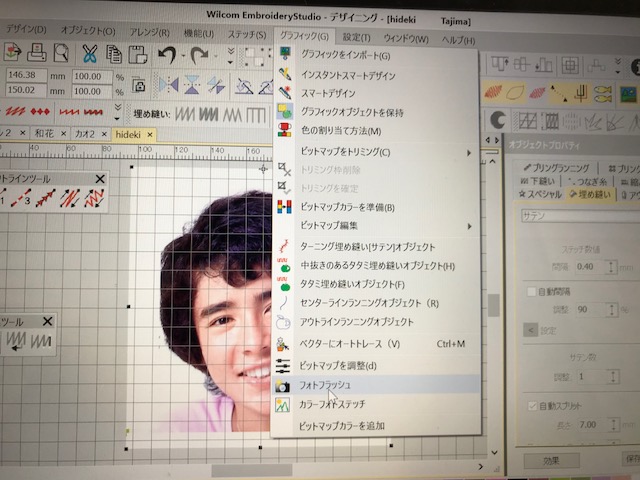Click the height field showing 150.02
Image resolution: width=640 pixels, height=480 pixels.
pos(27,90)
